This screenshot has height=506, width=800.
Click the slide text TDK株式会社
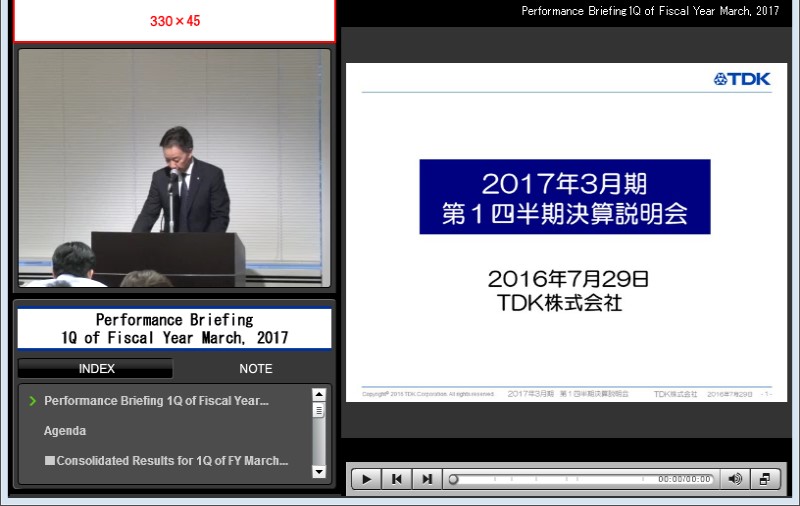(x=560, y=302)
